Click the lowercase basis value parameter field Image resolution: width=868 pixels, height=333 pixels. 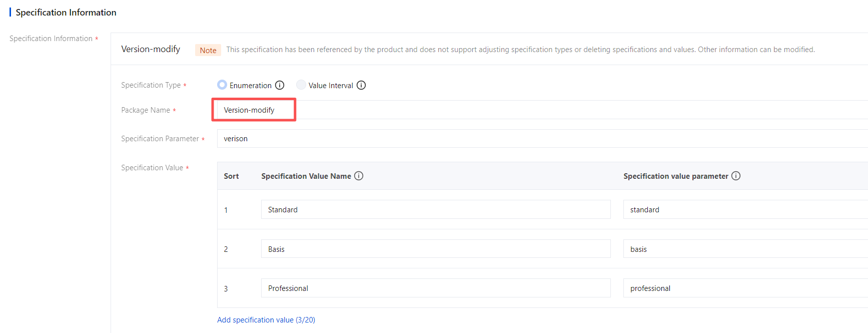click(745, 249)
